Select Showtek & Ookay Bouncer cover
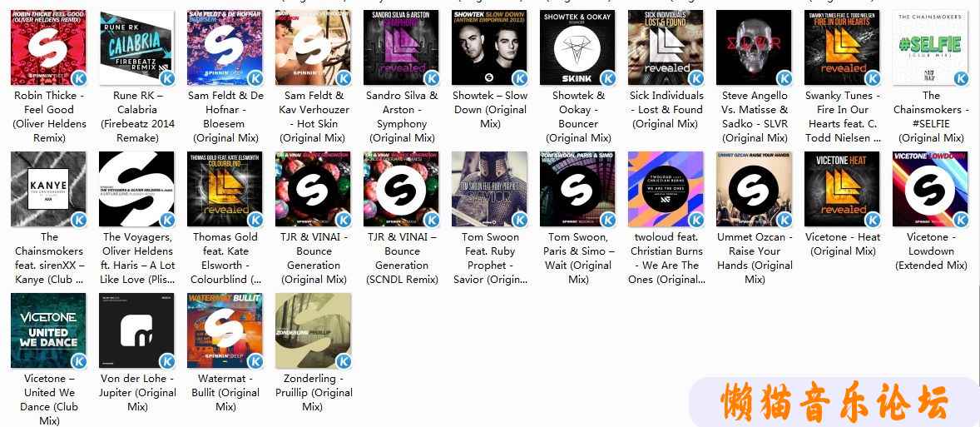Viewport: 980px width, 427px height. (x=577, y=47)
